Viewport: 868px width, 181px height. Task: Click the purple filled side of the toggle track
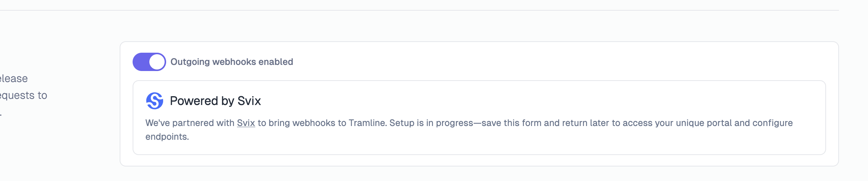pos(141,62)
